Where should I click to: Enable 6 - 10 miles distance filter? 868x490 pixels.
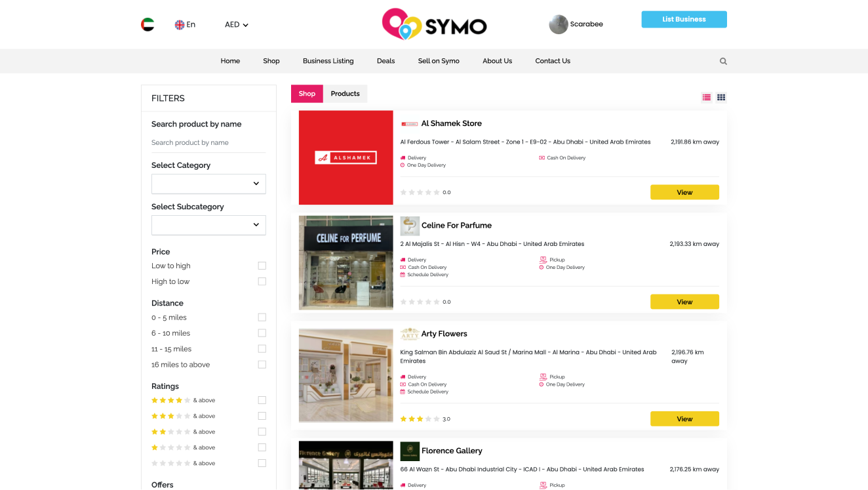click(x=262, y=333)
